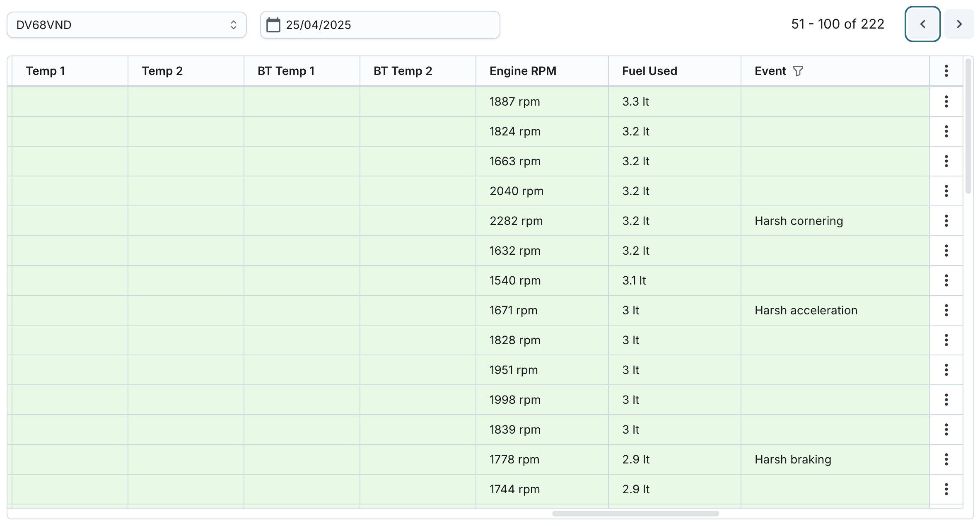Open row menu for 1540 rpm row
Image resolution: width=980 pixels, height=526 pixels.
[x=946, y=280]
